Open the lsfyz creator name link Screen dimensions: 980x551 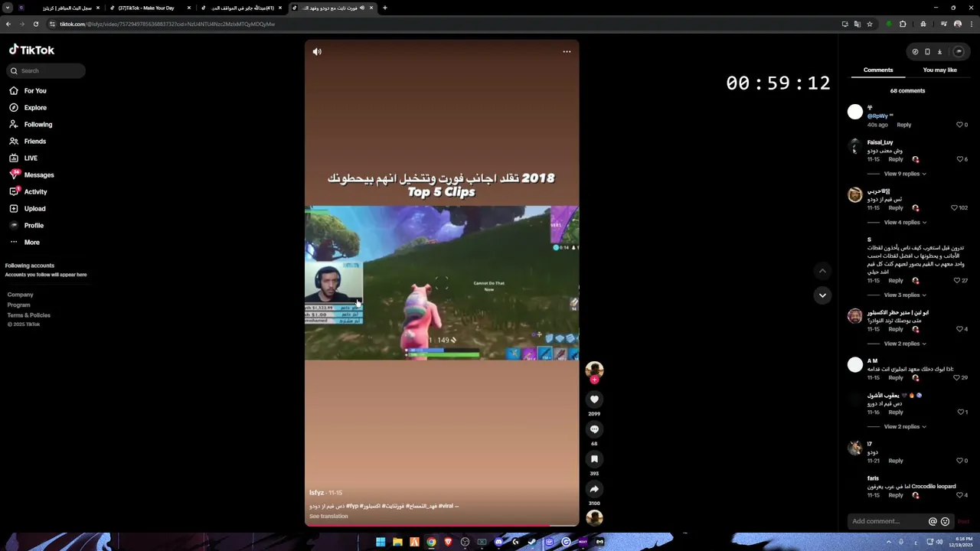[x=317, y=493]
